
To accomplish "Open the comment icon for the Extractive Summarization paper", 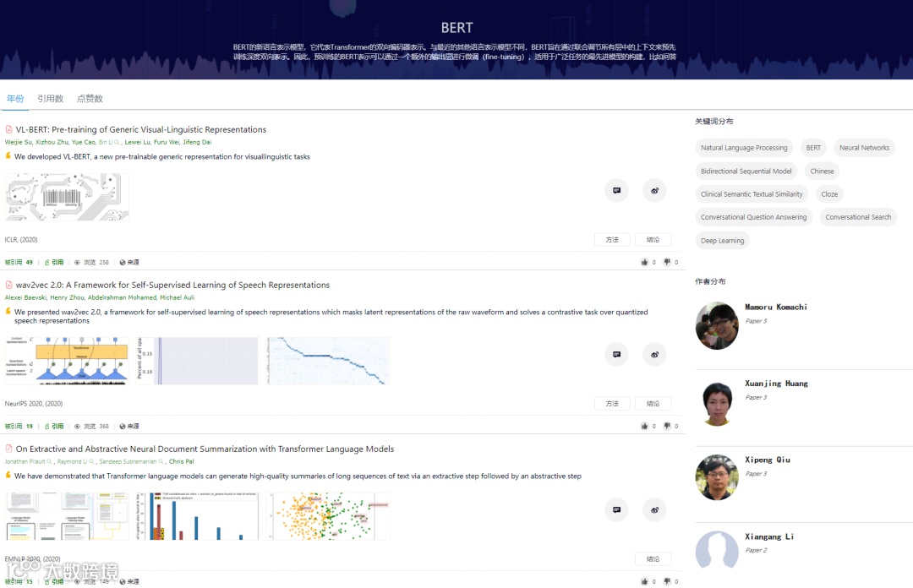I will pyautogui.click(x=616, y=509).
